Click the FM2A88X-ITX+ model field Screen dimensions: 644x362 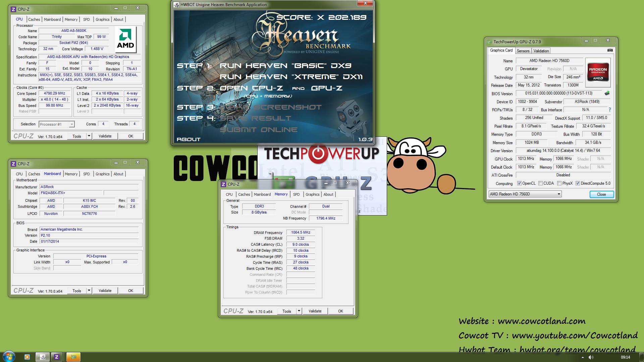pos(71,193)
